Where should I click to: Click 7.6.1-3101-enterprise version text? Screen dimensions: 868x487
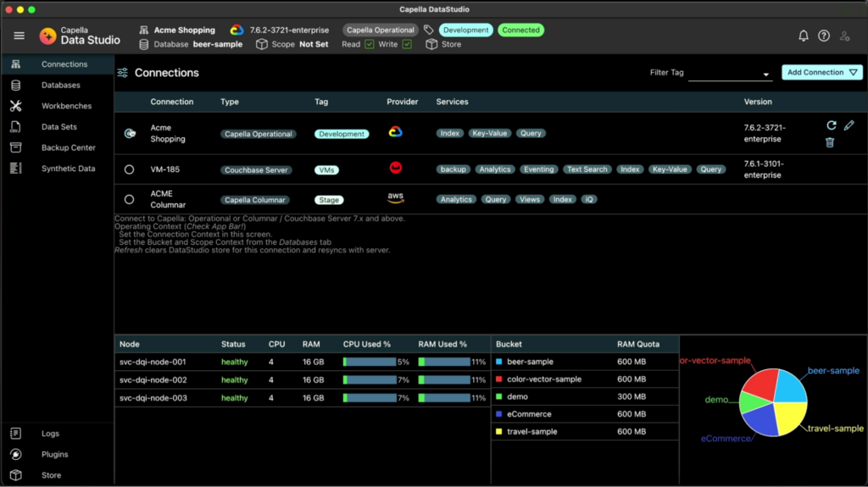pos(764,169)
